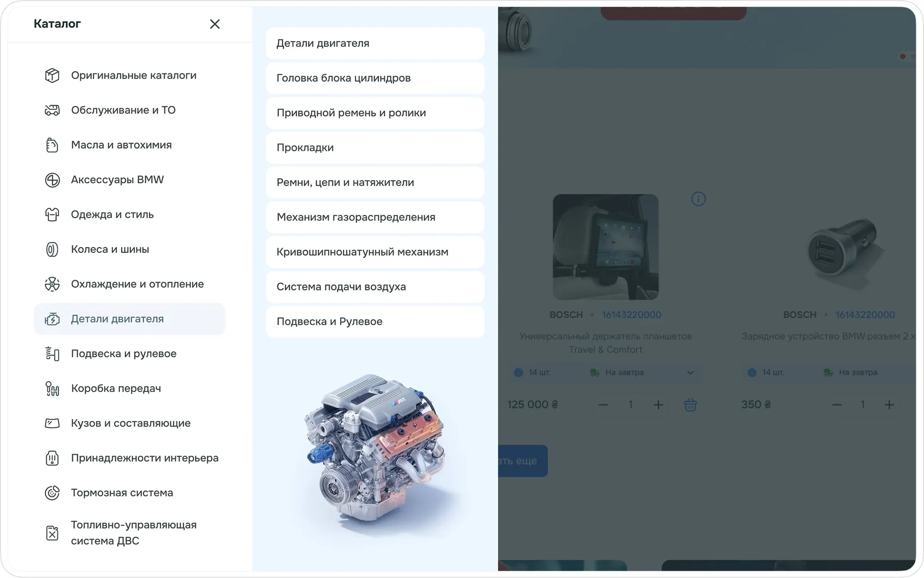Add tablet holder to cart basket icon

690,405
